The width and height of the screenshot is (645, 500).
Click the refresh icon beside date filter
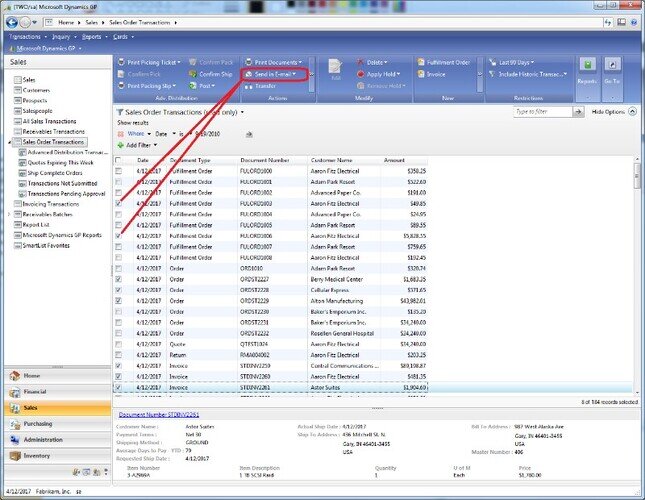pos(249,134)
